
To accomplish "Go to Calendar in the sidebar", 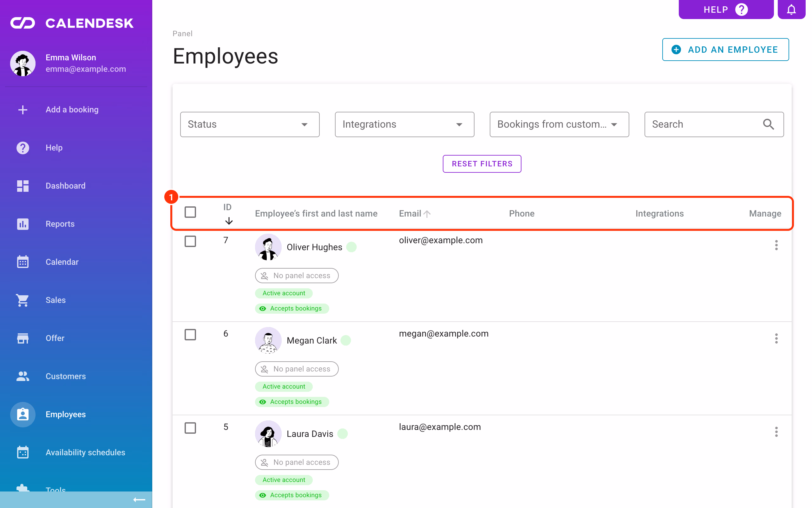I will [x=76, y=262].
